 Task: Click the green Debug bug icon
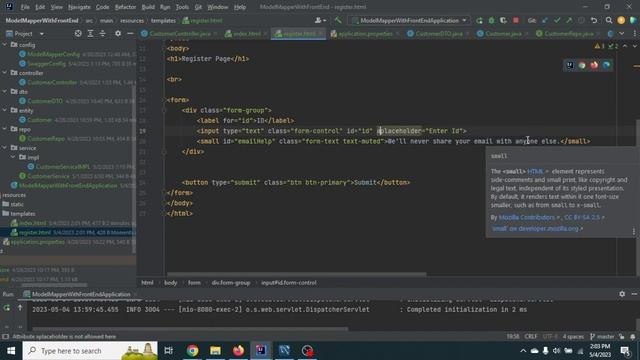click(x=491, y=20)
